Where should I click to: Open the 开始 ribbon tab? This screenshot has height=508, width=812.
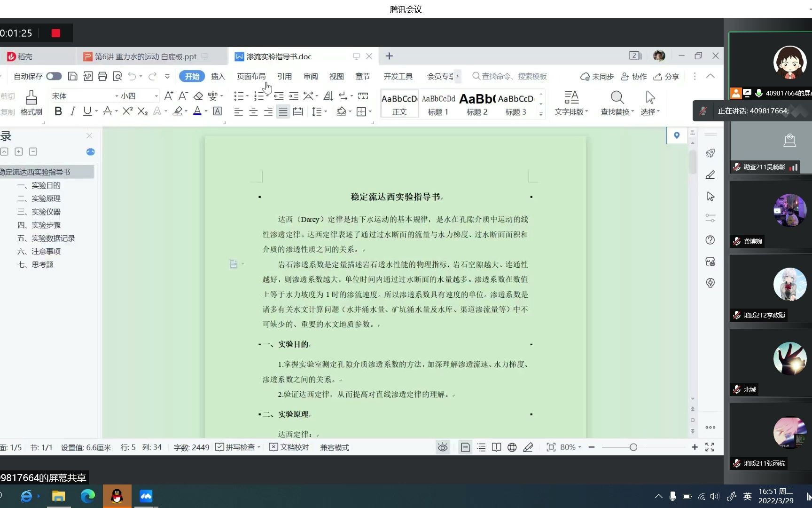[192, 76]
